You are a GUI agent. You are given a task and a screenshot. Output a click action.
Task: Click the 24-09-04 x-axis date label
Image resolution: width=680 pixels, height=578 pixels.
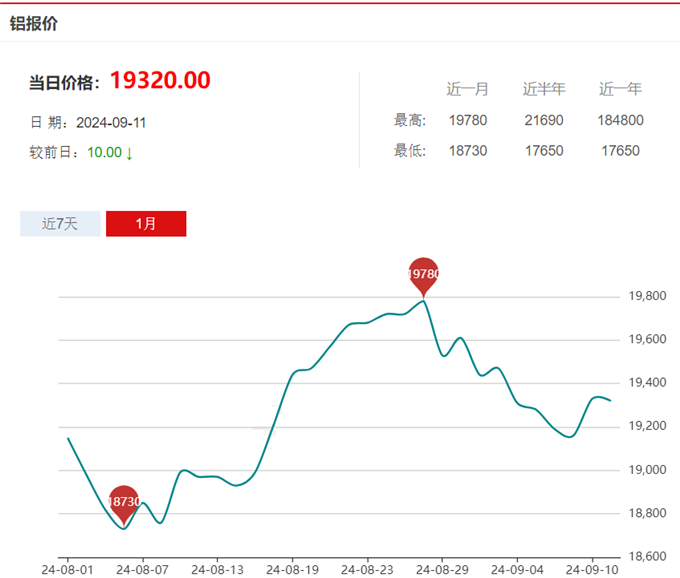tap(517, 569)
